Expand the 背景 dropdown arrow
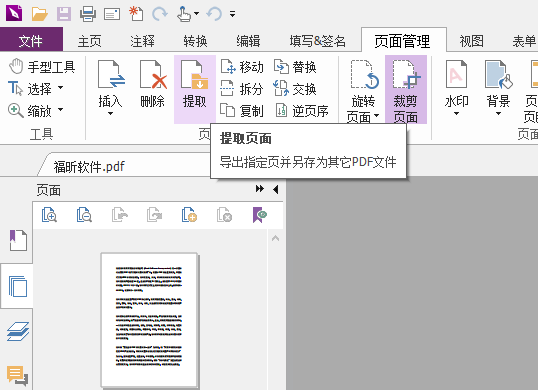The image size is (538, 390). point(498,114)
